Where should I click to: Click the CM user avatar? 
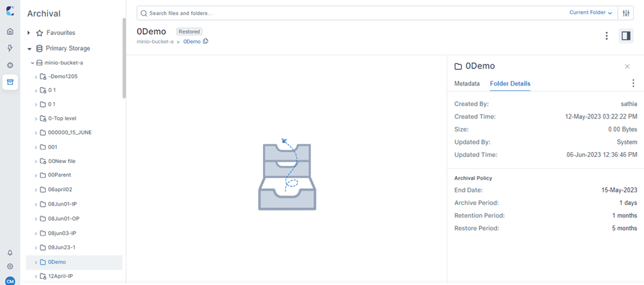click(10, 281)
